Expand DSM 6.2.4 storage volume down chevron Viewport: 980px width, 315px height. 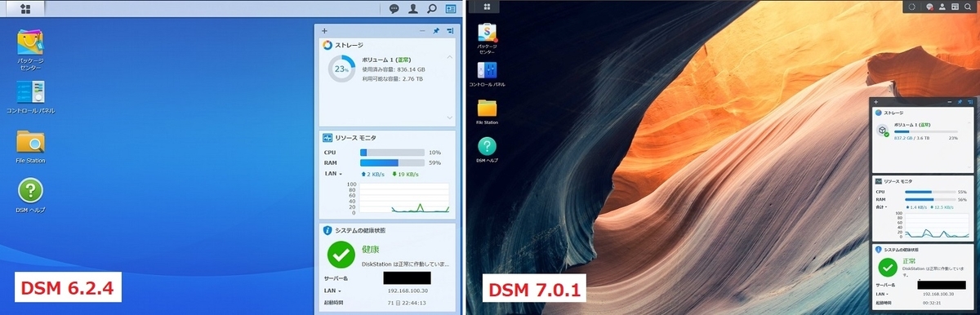pos(448,117)
